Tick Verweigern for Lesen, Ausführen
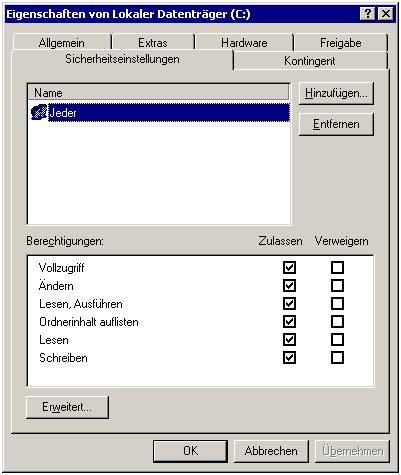 point(337,303)
